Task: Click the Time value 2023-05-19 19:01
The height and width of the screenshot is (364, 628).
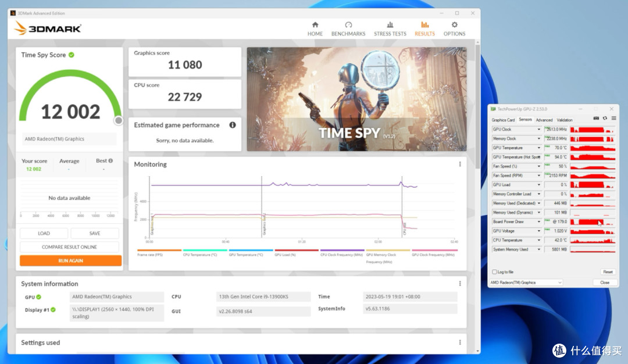Action: point(410,297)
